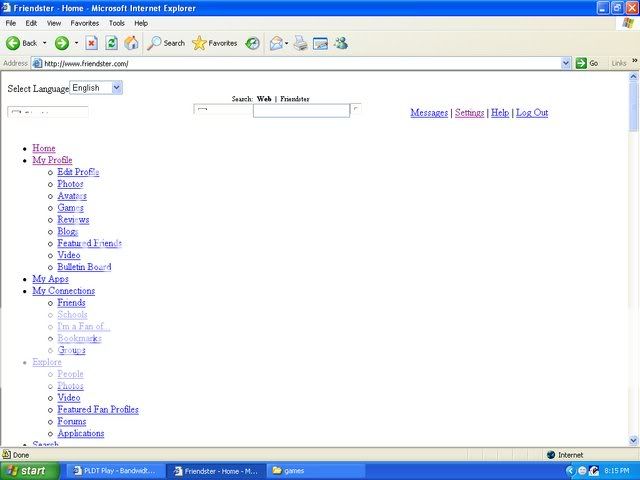Open the Featured Friends link
Screen dimensions: 640x480
click(89, 243)
